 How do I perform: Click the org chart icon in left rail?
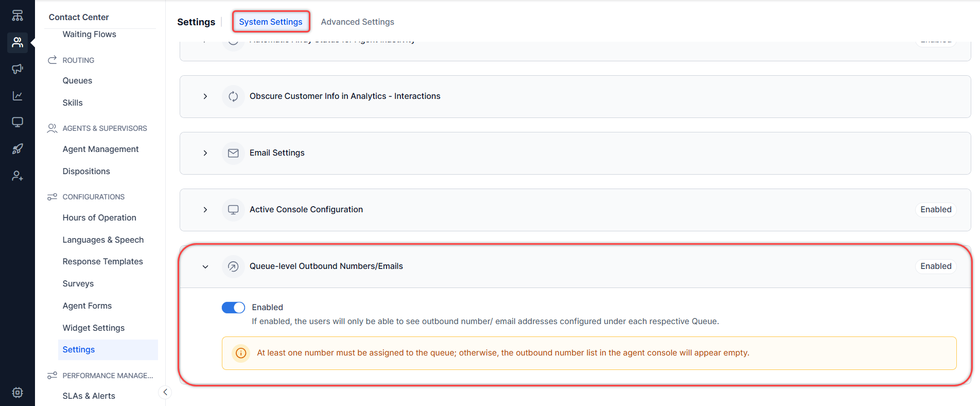click(x=17, y=15)
